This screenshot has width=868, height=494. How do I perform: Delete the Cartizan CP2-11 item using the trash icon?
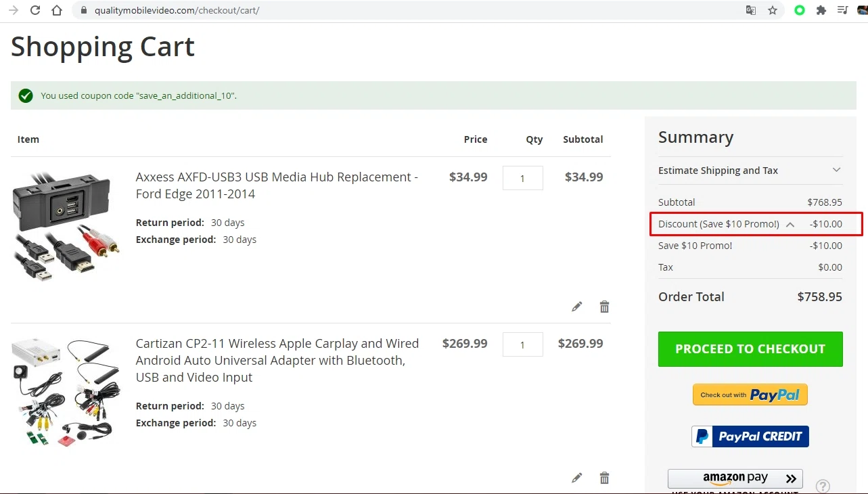pos(605,478)
